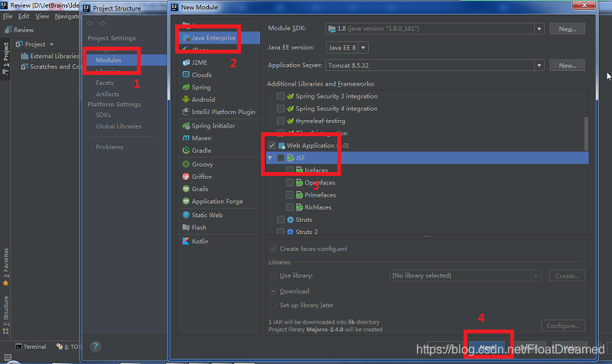Open the 1: Project side tab
Image resolution: width=612 pixels, height=364 pixels.
(5, 59)
